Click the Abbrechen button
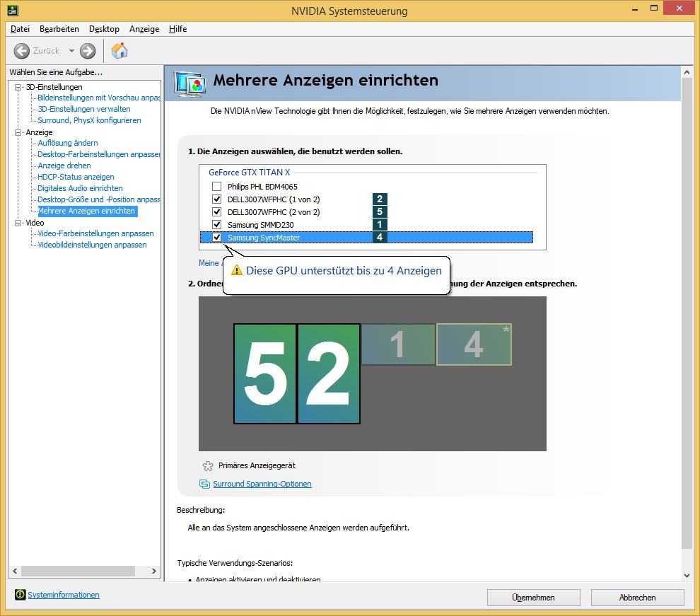This screenshot has height=616, width=700. (638, 597)
